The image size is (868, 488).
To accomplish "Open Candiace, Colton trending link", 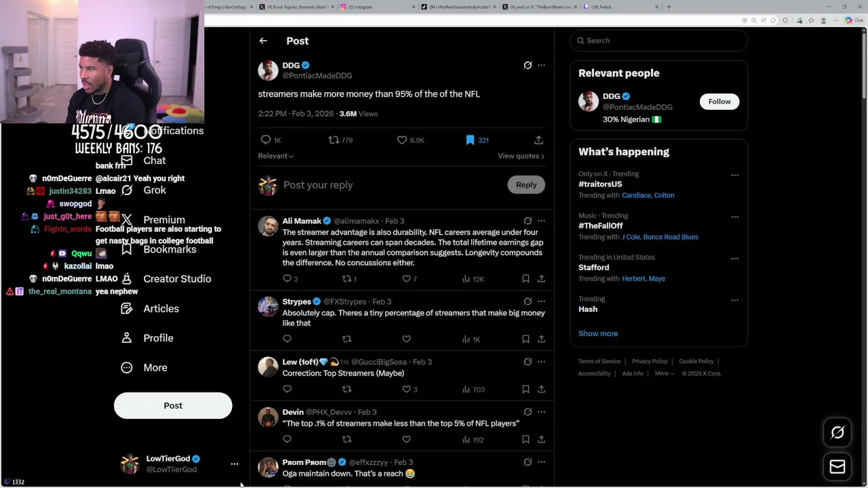I will pyautogui.click(x=648, y=195).
